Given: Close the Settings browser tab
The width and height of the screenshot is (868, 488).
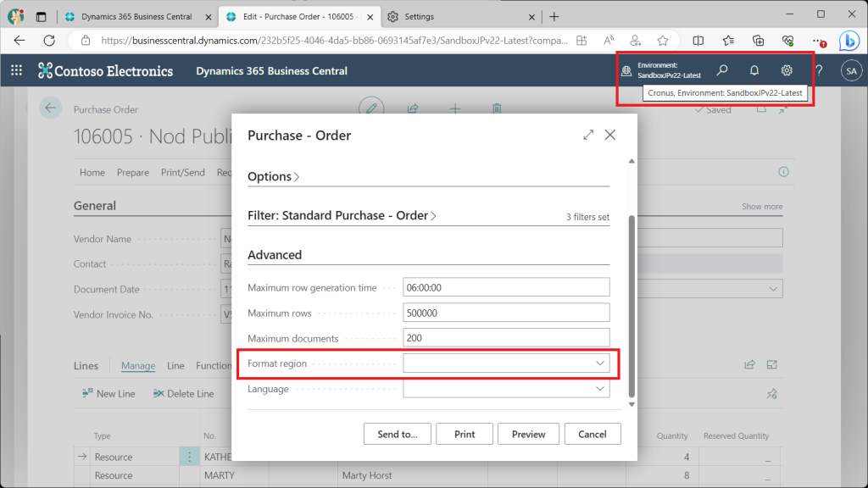Looking at the screenshot, I should pyautogui.click(x=531, y=17).
